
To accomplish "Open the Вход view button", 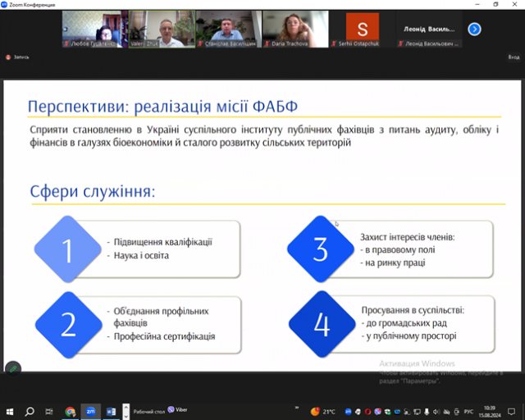I will (x=514, y=57).
